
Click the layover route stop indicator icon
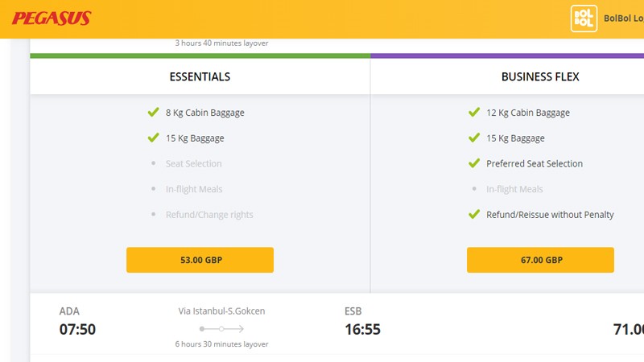[x=221, y=329]
